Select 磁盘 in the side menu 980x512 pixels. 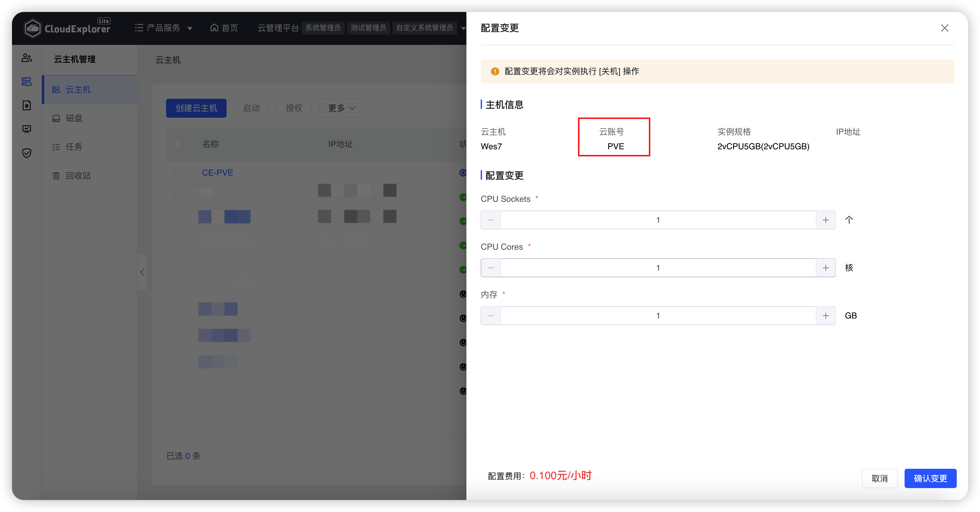90,118
